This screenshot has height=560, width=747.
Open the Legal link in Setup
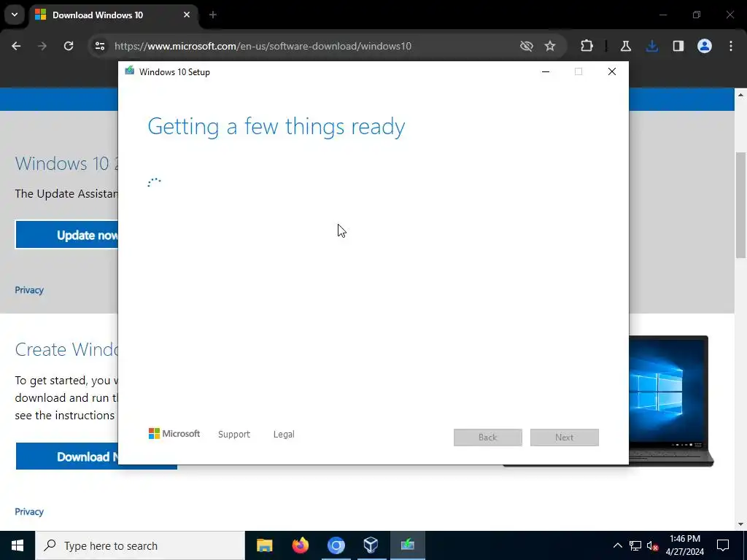[284, 435]
